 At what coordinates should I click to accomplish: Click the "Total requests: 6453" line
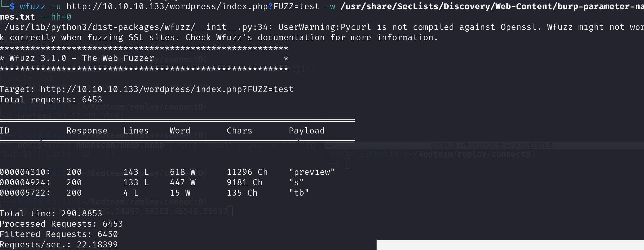tap(51, 100)
